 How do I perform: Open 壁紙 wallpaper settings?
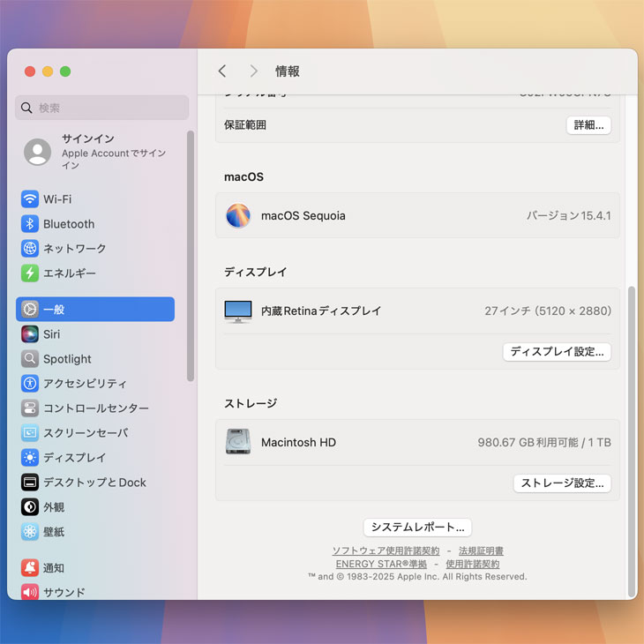54,532
